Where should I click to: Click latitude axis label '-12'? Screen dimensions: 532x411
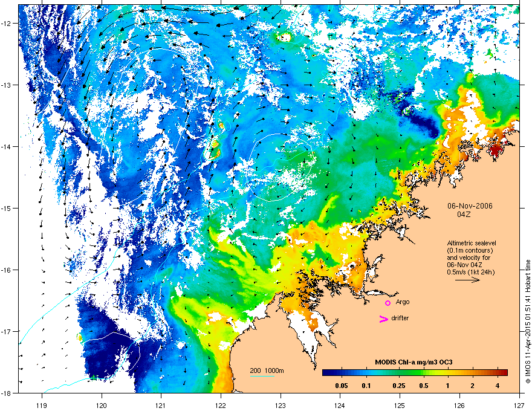coord(7,24)
